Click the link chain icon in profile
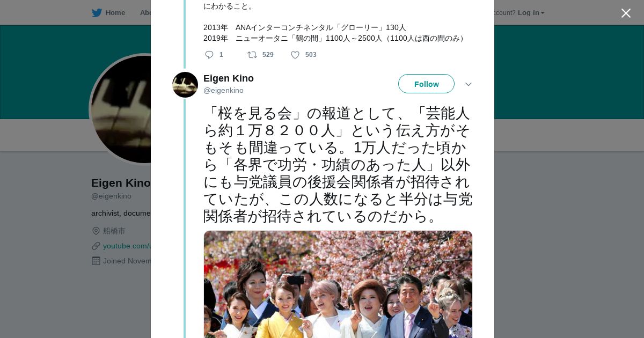Screen dimensions: 644x338 pos(96,246)
